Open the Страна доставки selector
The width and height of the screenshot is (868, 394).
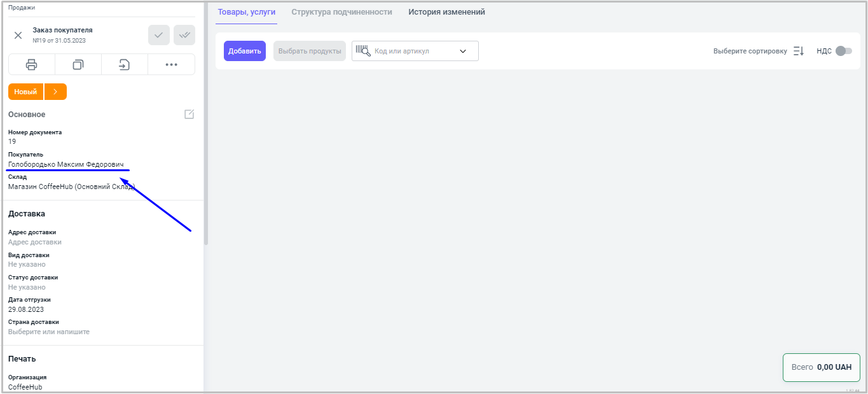coord(49,332)
